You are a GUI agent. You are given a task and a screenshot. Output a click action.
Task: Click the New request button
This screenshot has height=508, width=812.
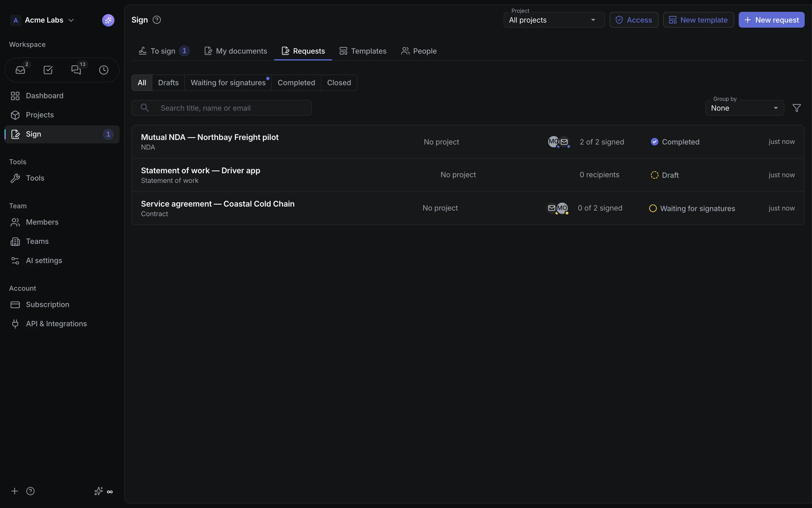pyautogui.click(x=771, y=20)
